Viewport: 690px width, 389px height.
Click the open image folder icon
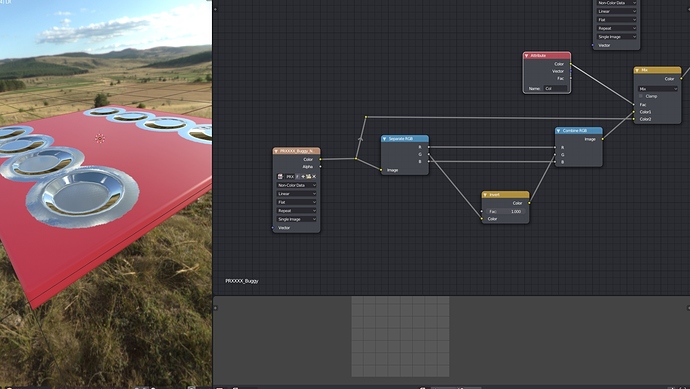tap(308, 176)
